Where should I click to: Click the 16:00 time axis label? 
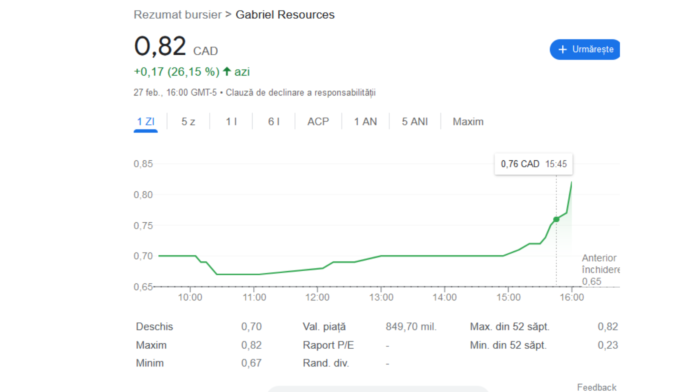572,297
